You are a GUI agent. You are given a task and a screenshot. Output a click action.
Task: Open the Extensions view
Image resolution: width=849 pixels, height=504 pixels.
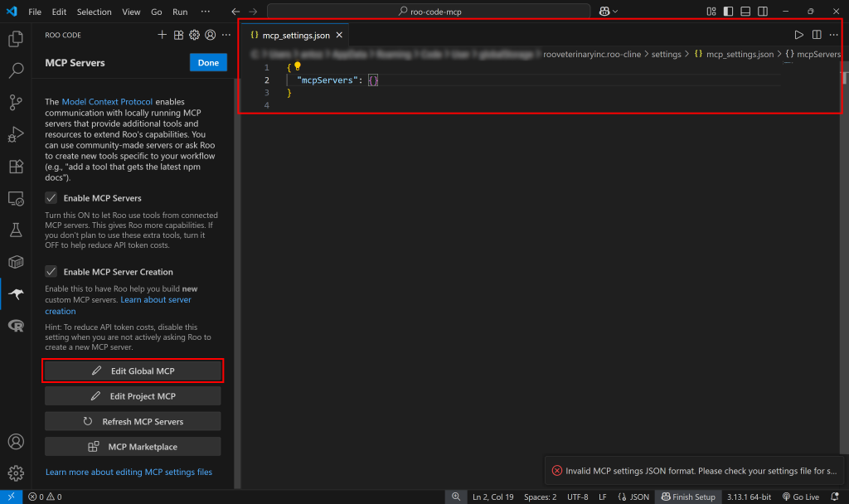(x=17, y=166)
